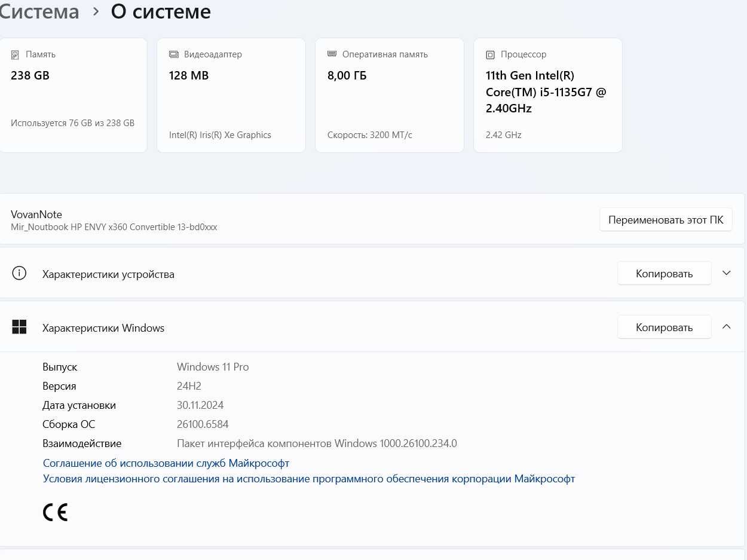Click the breadcrumb separator arrow after Система
Screen dimensions: 747x560
(x=96, y=11)
